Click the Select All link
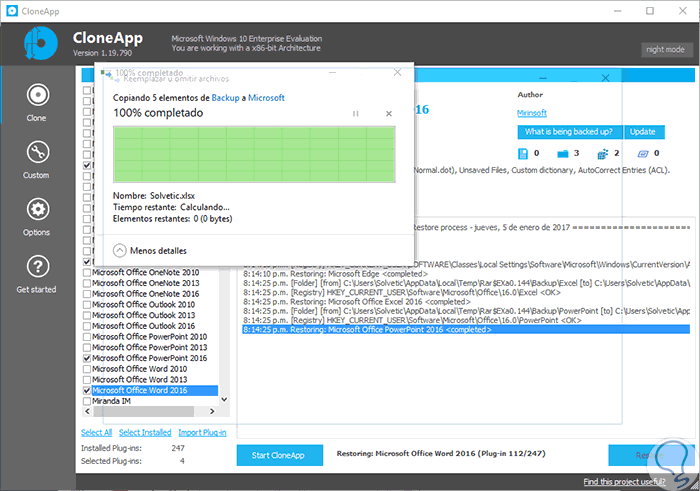700x491 pixels. (x=96, y=433)
